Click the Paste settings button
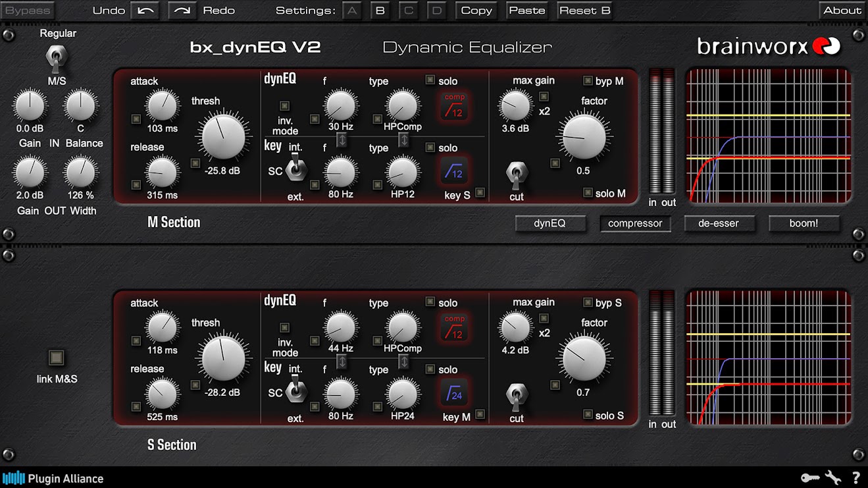 coord(527,10)
